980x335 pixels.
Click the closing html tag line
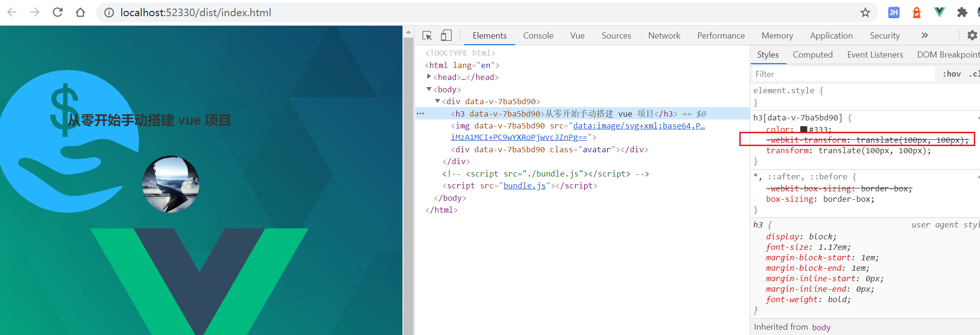pos(441,210)
